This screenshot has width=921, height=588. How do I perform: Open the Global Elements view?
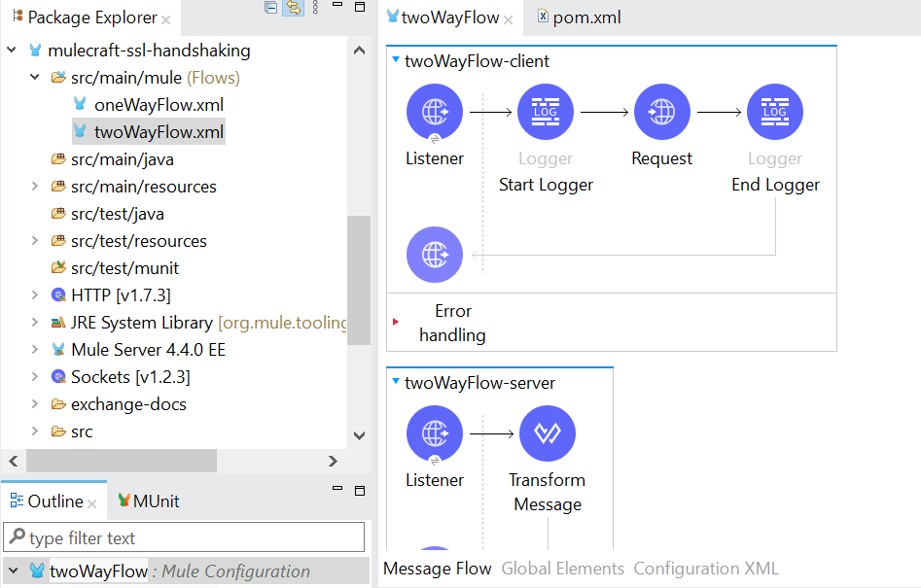(x=562, y=569)
